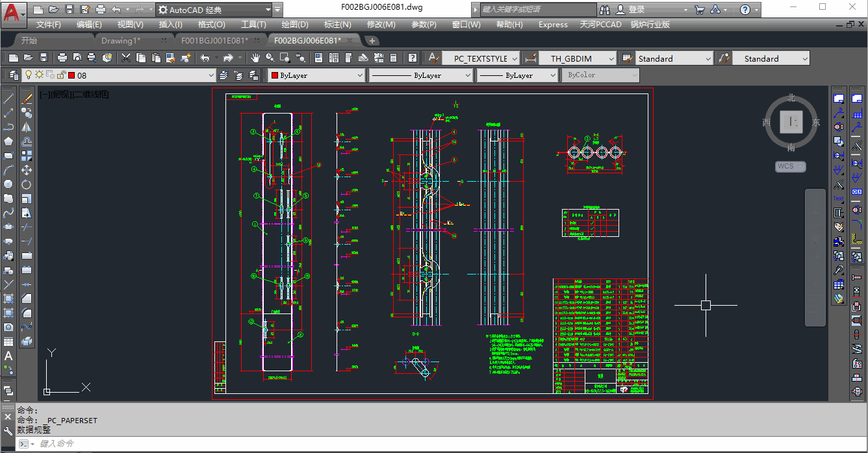The width and height of the screenshot is (868, 453).
Task: Open the ByLayer linetype dropdown
Action: tap(468, 75)
